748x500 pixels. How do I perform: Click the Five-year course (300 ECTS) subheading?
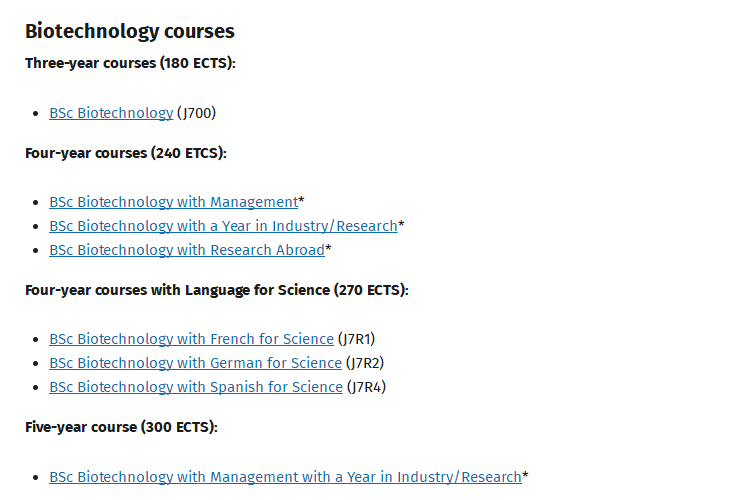click(121, 427)
